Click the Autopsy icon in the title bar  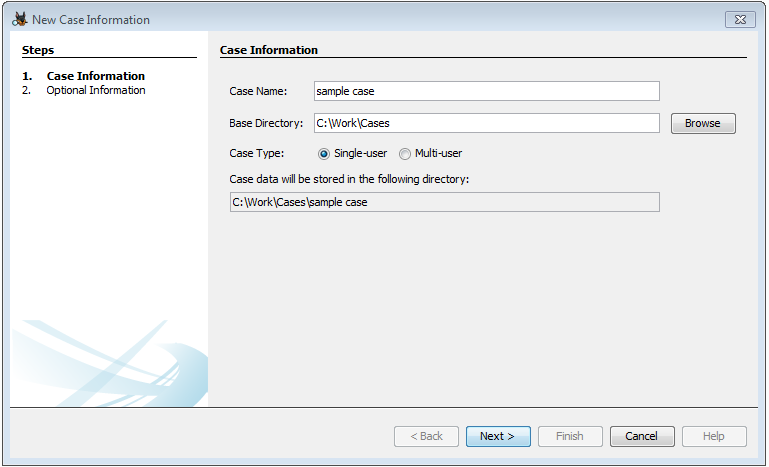[19, 19]
